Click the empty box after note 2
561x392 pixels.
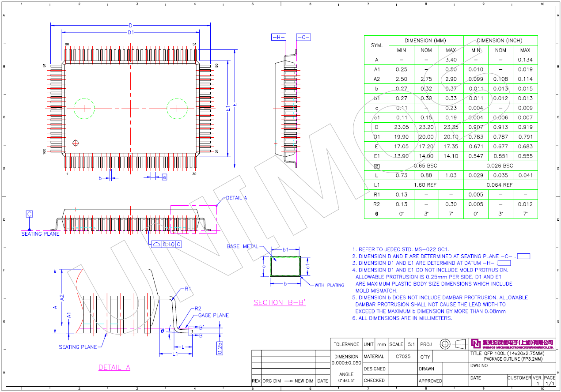coord(523,256)
